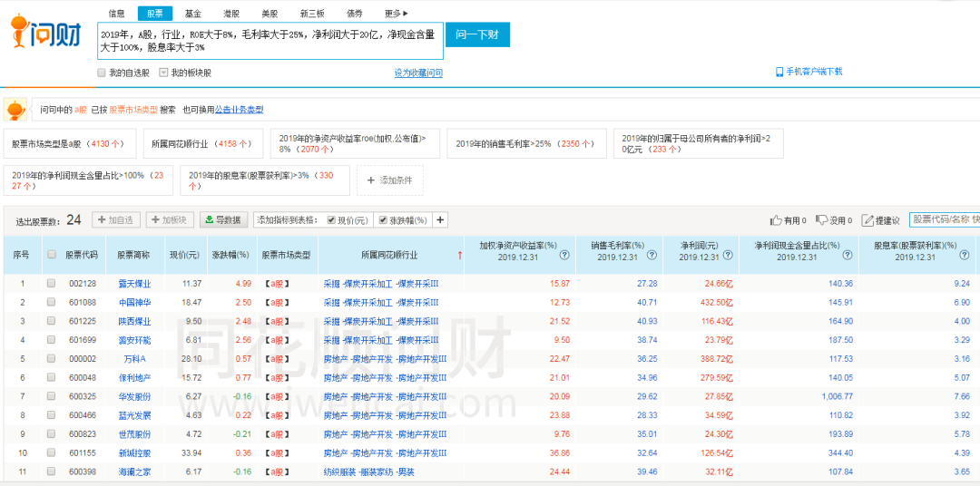Click the help icon for 净利润 column

coord(726,255)
